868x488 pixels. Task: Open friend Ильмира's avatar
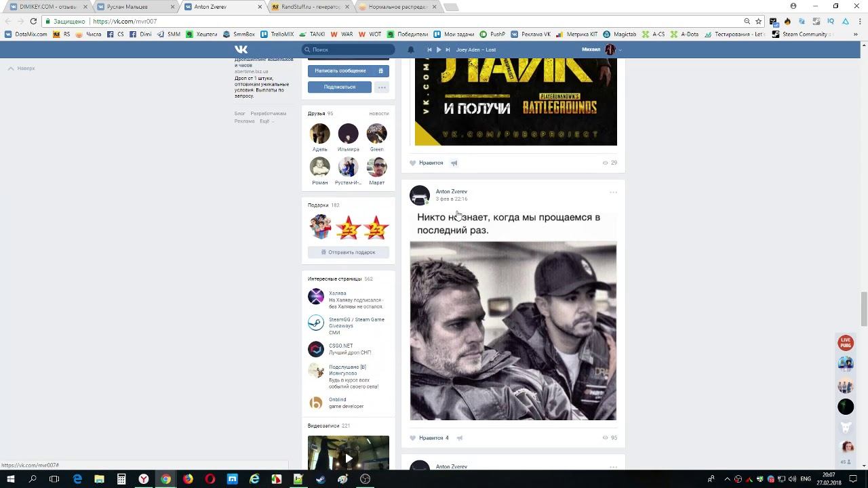(x=349, y=134)
